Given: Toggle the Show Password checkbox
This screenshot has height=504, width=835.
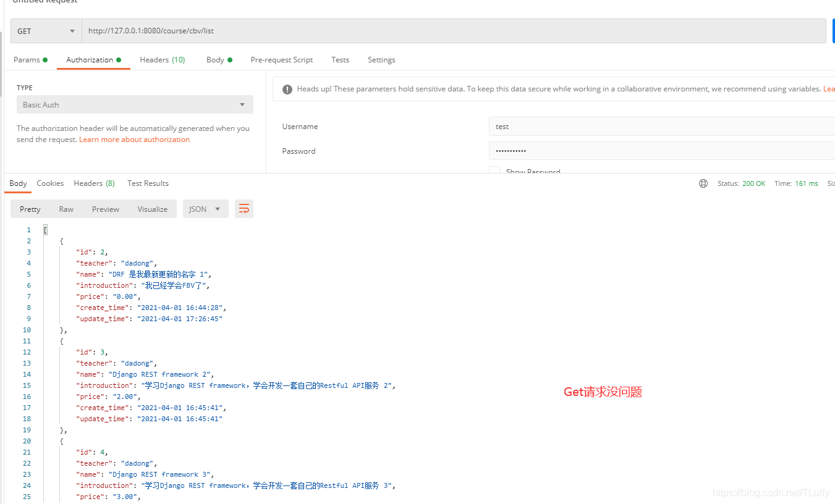Looking at the screenshot, I should coord(494,171).
